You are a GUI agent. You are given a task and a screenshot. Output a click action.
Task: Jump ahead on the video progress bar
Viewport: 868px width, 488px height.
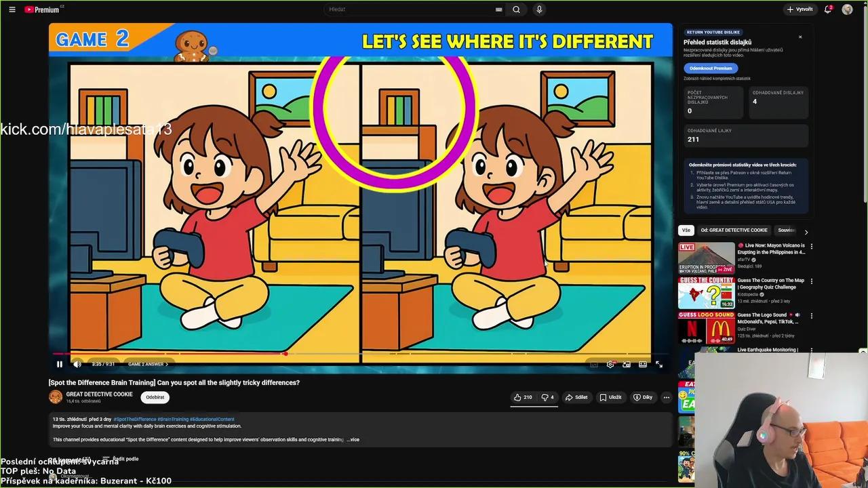pos(475,353)
